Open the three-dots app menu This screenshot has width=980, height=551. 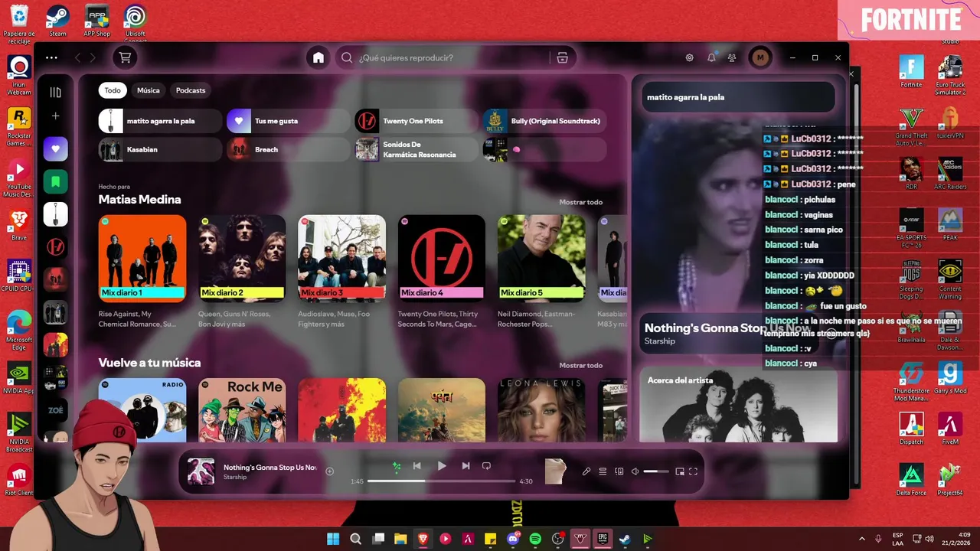coord(51,57)
